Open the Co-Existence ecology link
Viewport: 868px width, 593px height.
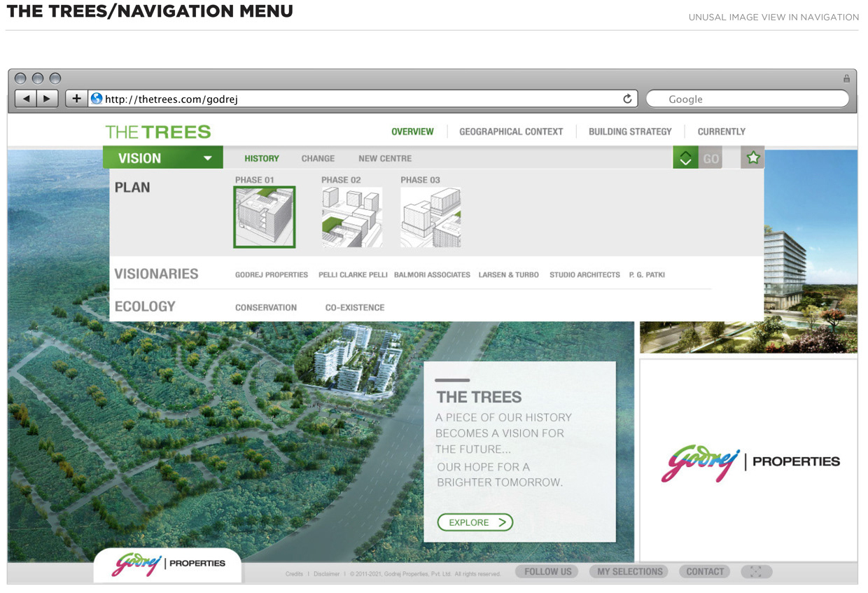click(355, 307)
